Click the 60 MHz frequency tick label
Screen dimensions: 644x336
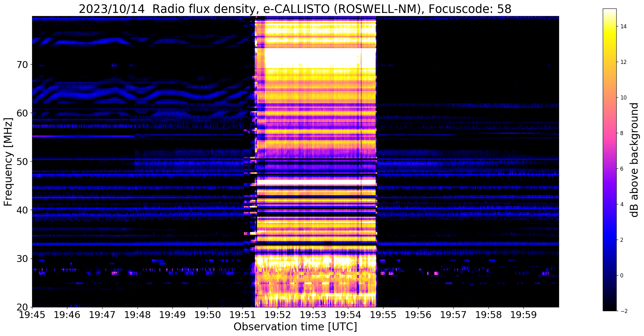pyautogui.click(x=22, y=113)
